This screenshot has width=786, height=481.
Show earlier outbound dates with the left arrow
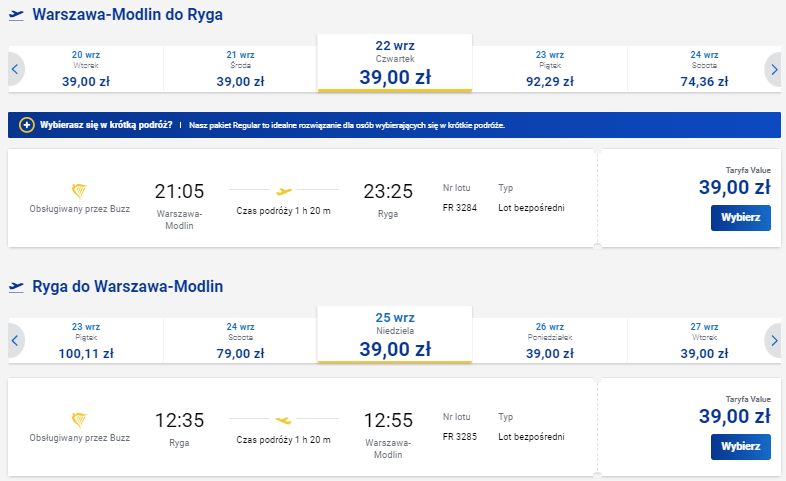(16, 69)
